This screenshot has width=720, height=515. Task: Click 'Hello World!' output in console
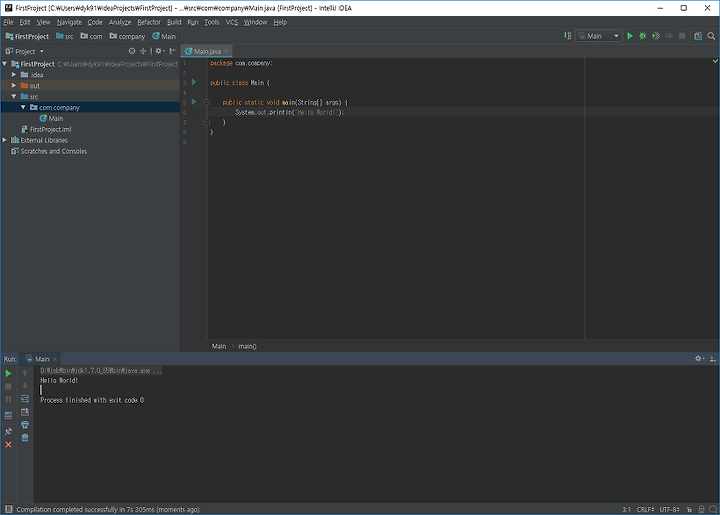click(59, 380)
